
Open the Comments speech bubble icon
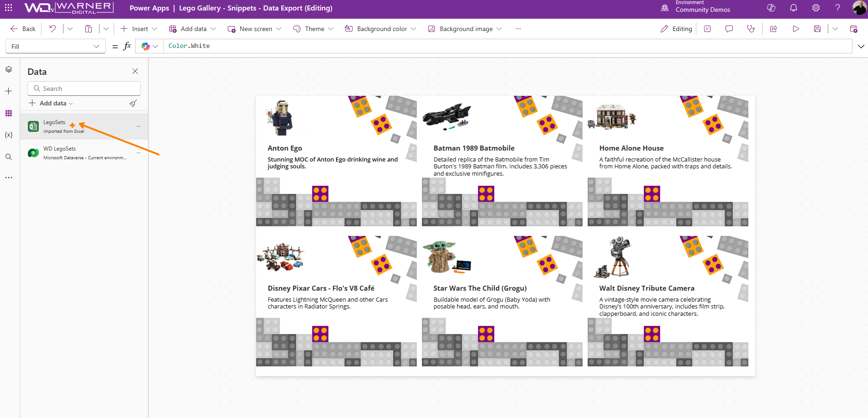(x=729, y=29)
